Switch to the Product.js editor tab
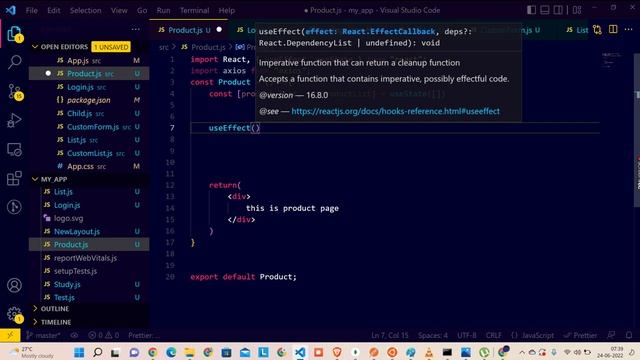This screenshot has width=640, height=360. [189, 30]
